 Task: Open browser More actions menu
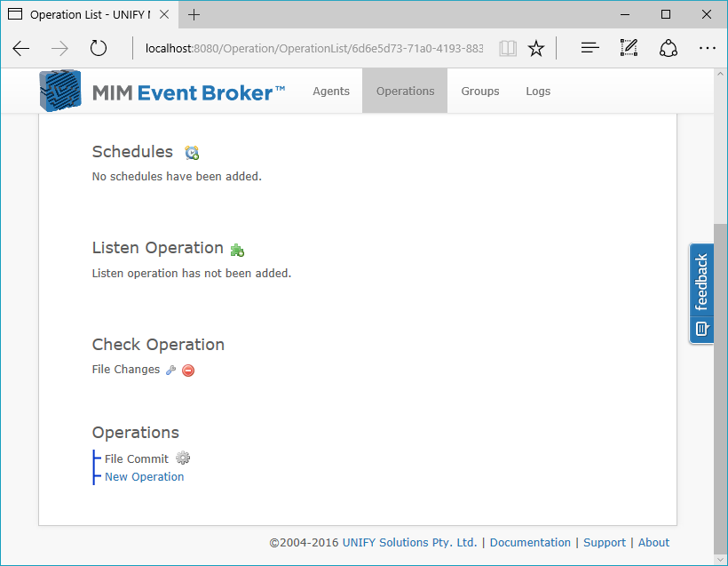tap(707, 48)
